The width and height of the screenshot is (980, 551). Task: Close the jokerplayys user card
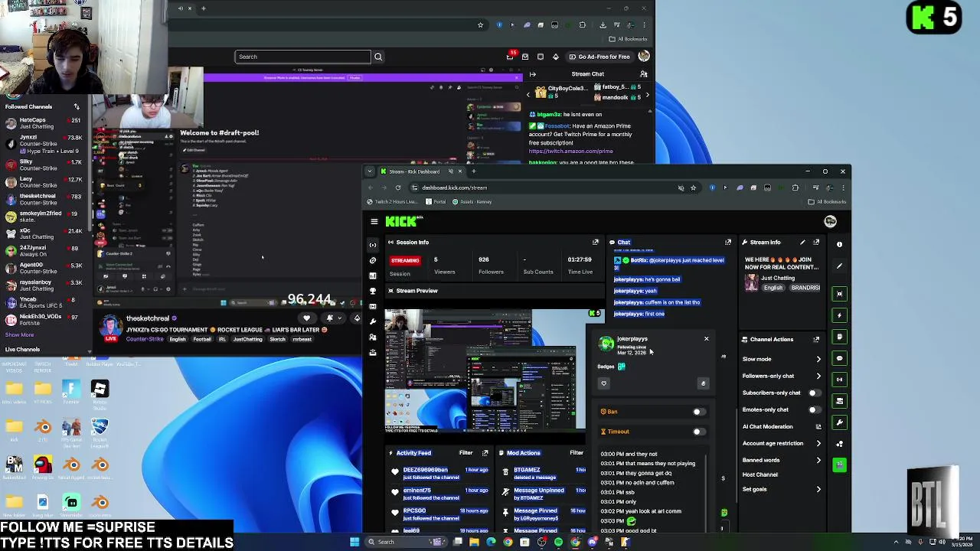click(706, 338)
